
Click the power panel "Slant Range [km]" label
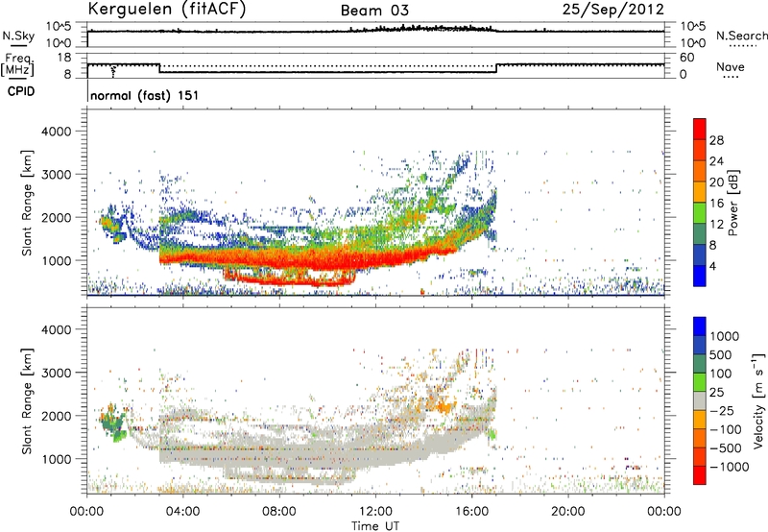[x=27, y=203]
